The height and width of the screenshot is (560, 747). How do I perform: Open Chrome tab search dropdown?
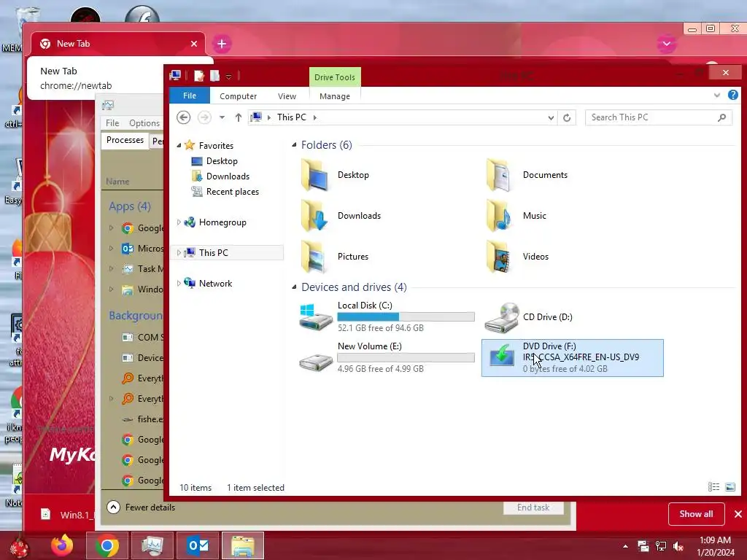point(667,44)
